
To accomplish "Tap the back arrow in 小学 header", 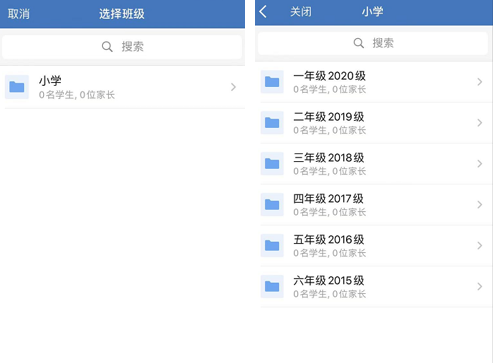I will pos(263,12).
